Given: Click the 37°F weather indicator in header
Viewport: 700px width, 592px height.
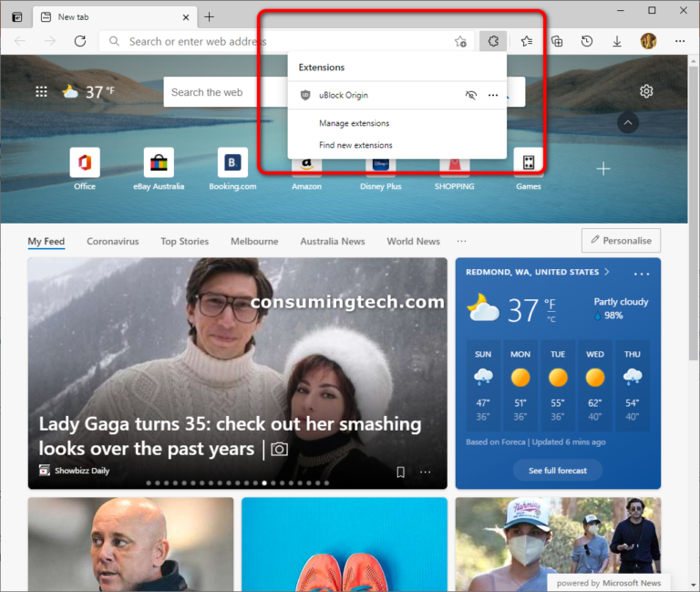Looking at the screenshot, I should (88, 92).
